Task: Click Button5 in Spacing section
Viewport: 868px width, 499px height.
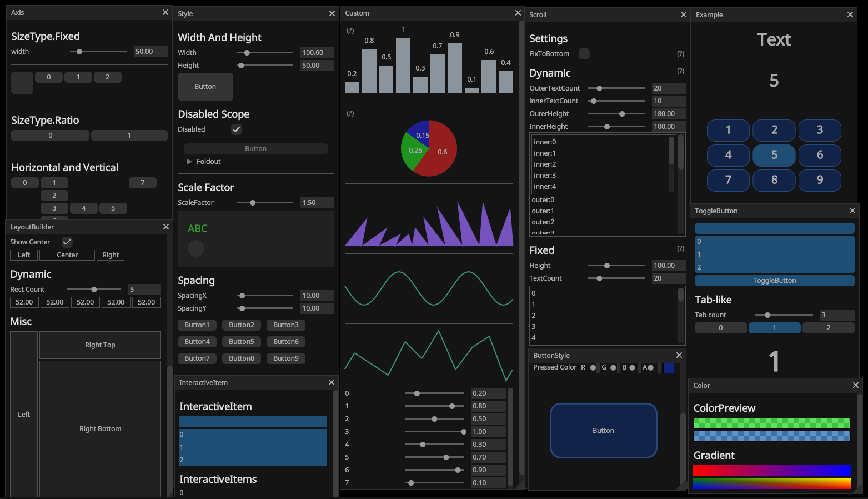Action: click(x=242, y=342)
